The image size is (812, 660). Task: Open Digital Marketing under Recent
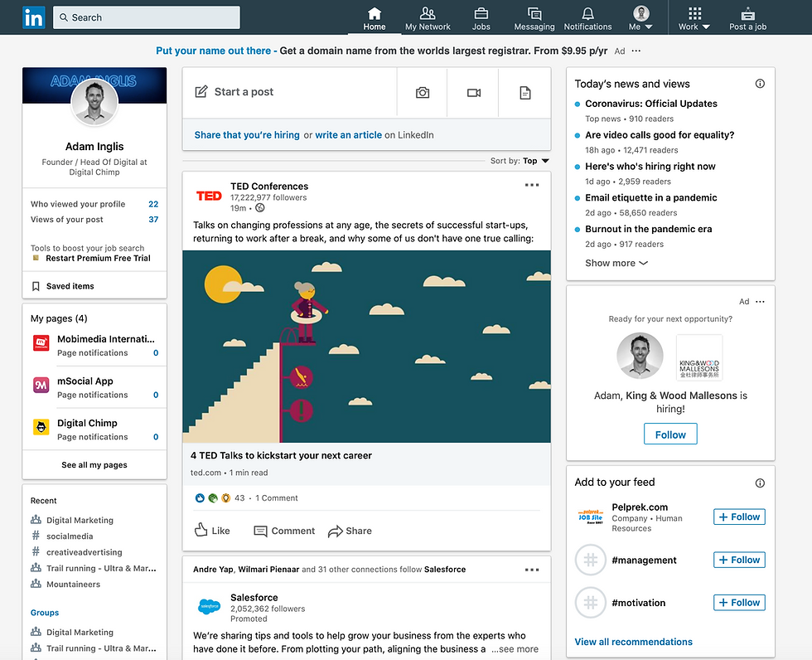(80, 520)
